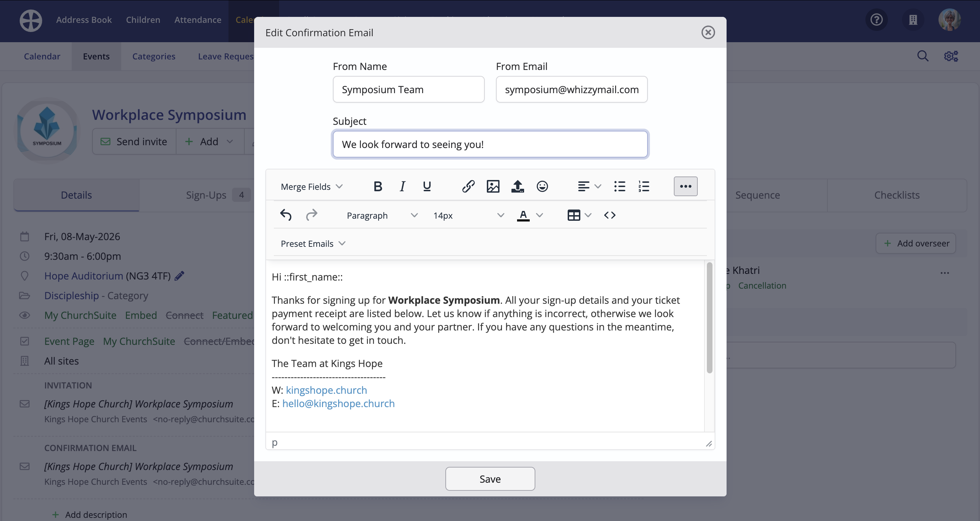
Task: Open the module settings gears icon
Action: point(951,56)
